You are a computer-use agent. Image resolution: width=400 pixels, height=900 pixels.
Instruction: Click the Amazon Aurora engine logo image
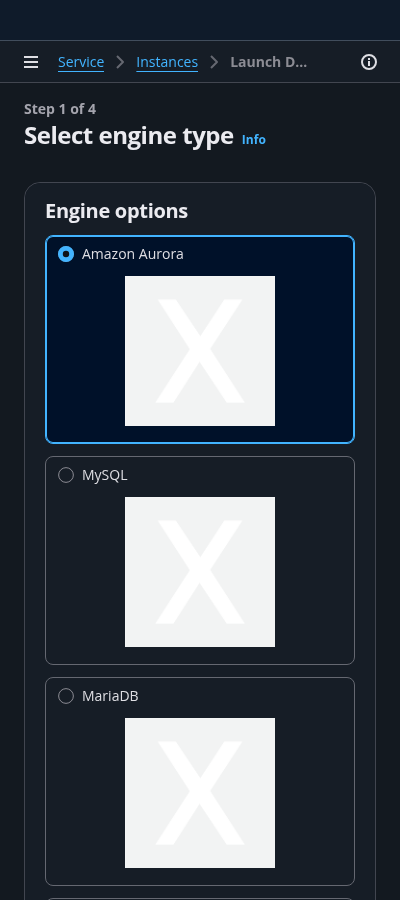(200, 351)
